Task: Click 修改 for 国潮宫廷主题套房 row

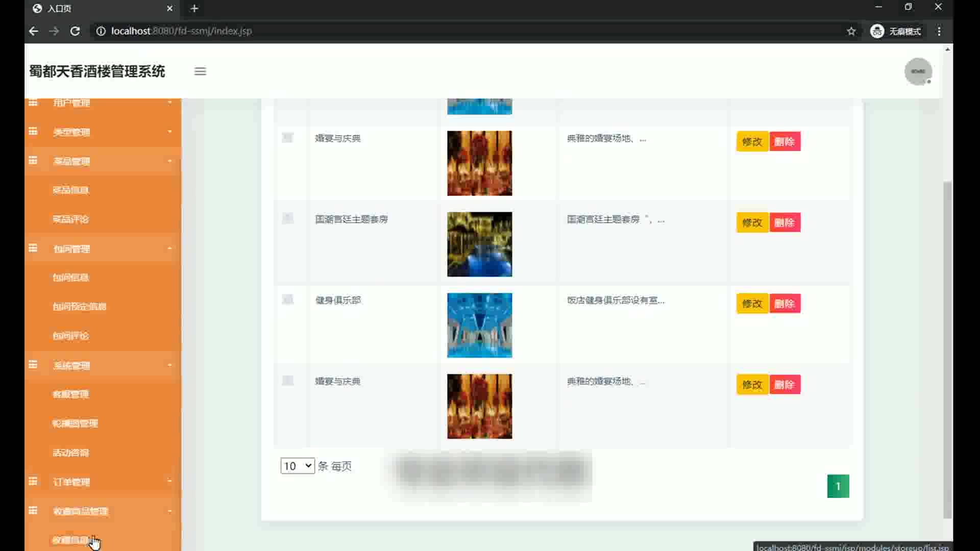Action: (752, 222)
